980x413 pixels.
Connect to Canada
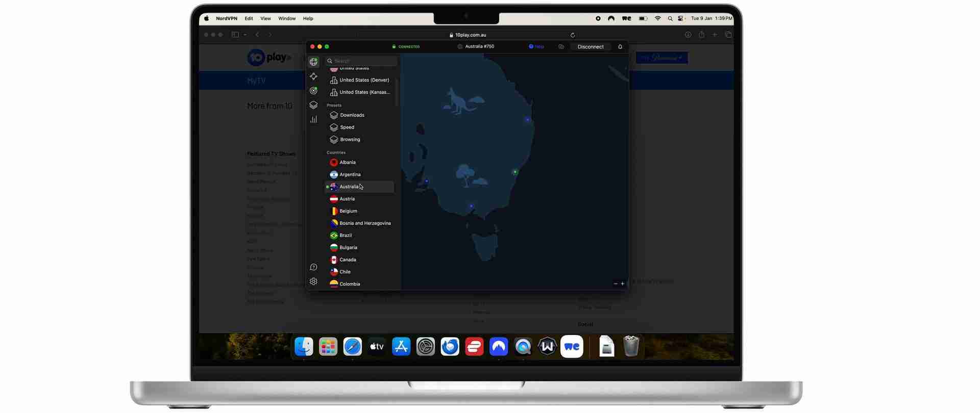pyautogui.click(x=360, y=260)
